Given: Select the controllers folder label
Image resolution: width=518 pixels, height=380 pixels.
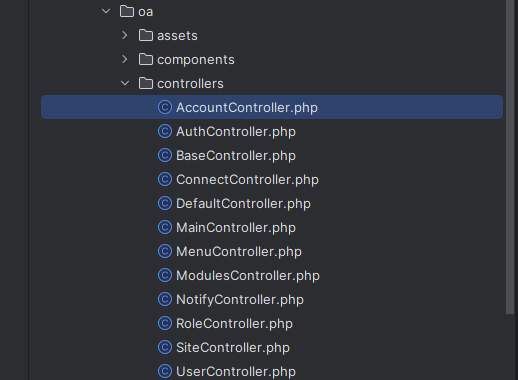Looking at the screenshot, I should 190,83.
